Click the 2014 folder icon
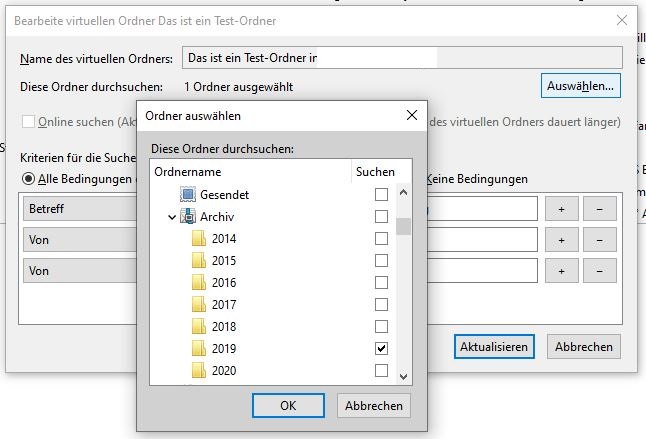Image resolution: width=646 pixels, height=439 pixels. pyautogui.click(x=198, y=238)
